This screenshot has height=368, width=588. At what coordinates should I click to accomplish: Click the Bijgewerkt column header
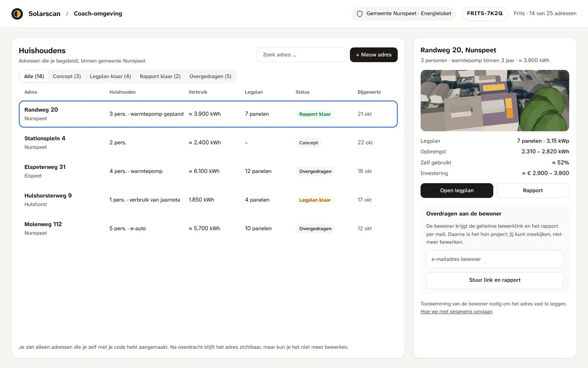369,92
